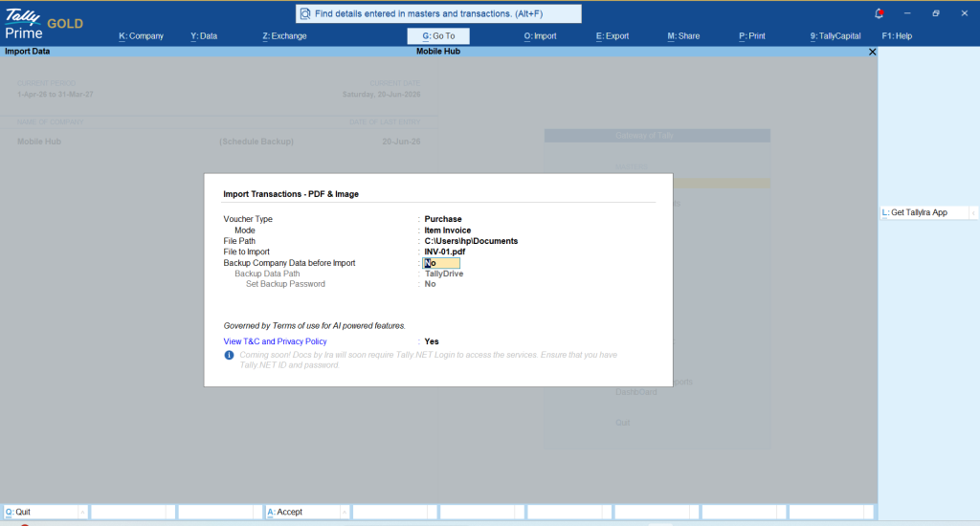This screenshot has height=526, width=980.
Task: Click the Backup Company Data No field
Action: point(441,263)
